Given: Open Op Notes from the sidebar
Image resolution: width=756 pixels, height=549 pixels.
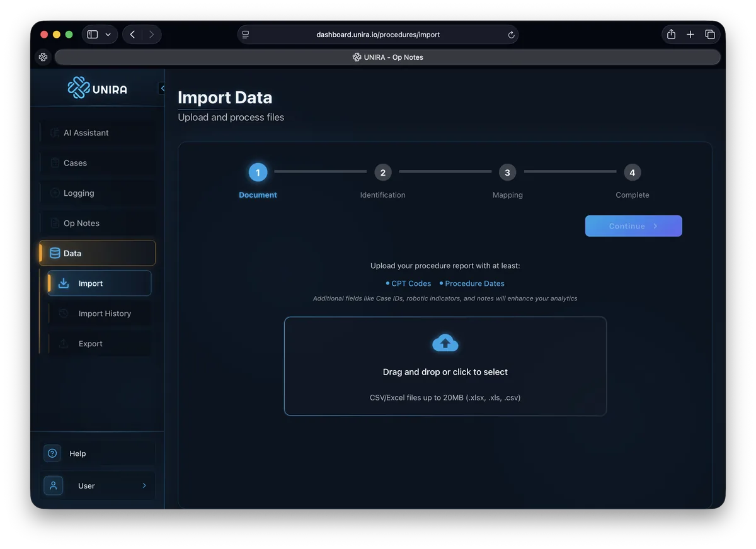Looking at the screenshot, I should [98, 224].
